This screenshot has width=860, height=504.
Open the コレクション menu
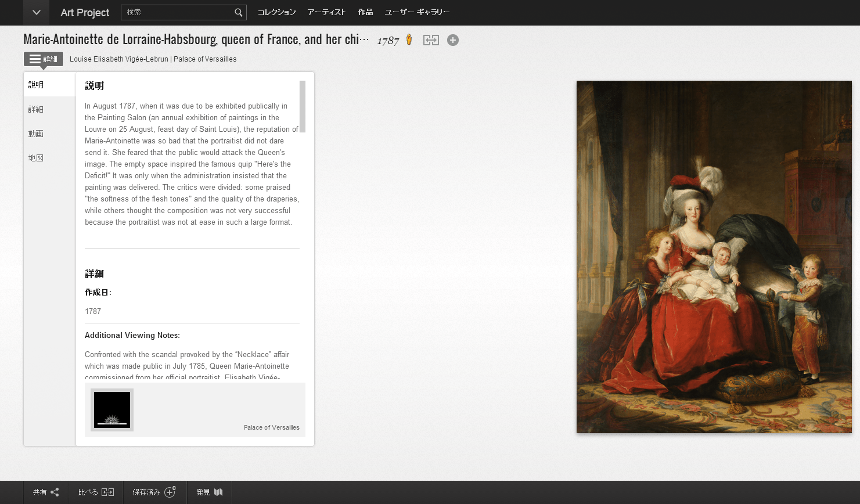click(x=276, y=12)
